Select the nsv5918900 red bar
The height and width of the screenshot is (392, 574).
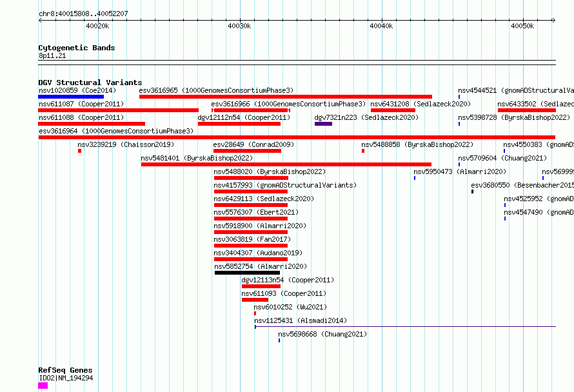[251, 232]
